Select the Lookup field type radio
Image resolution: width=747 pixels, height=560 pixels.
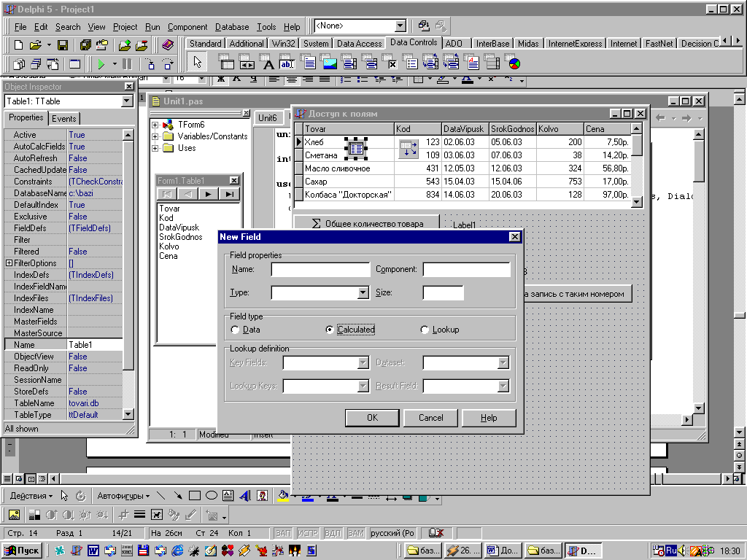click(425, 330)
